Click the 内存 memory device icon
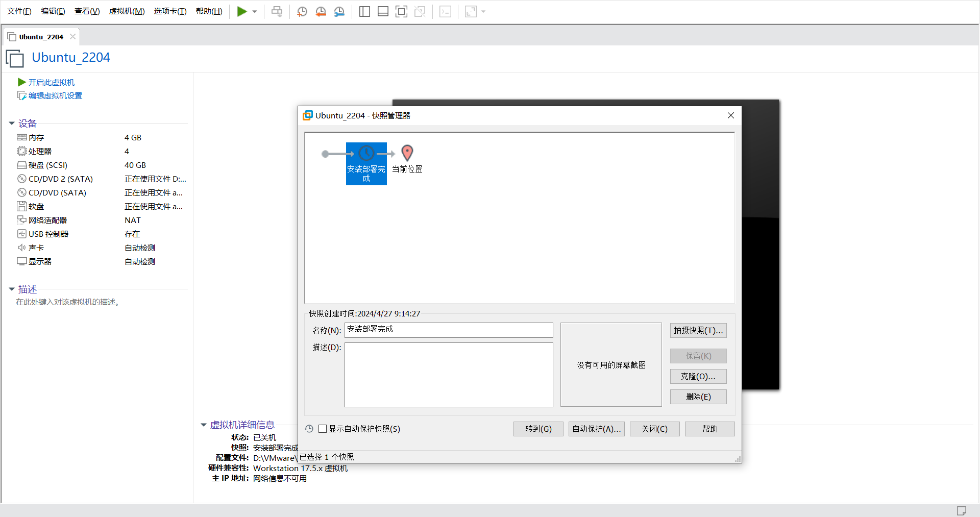 click(x=22, y=137)
